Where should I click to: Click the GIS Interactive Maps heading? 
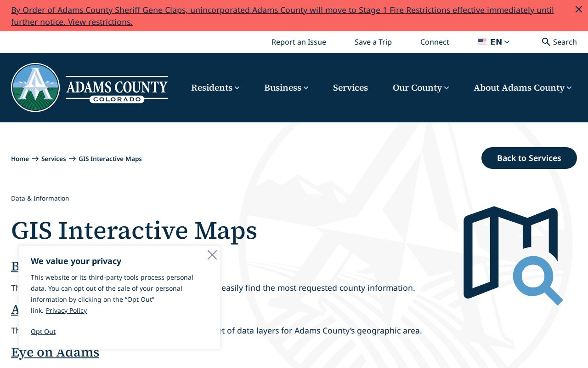(x=134, y=230)
